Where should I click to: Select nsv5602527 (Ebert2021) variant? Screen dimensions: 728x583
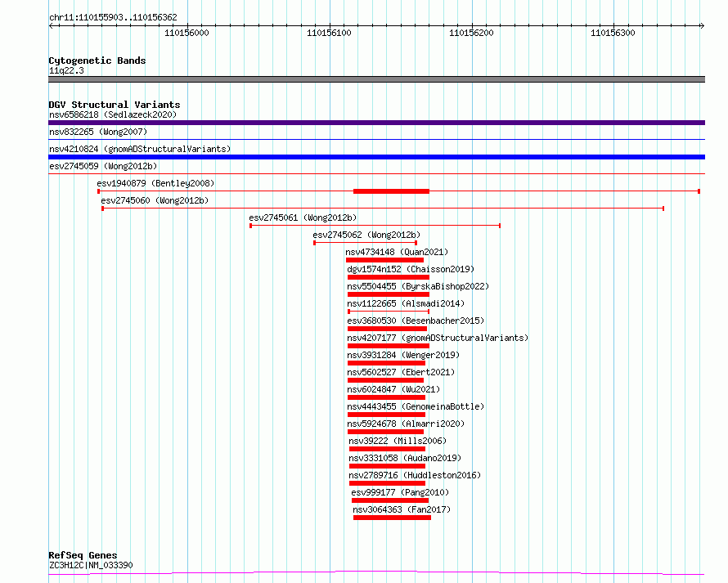pyautogui.click(x=401, y=372)
